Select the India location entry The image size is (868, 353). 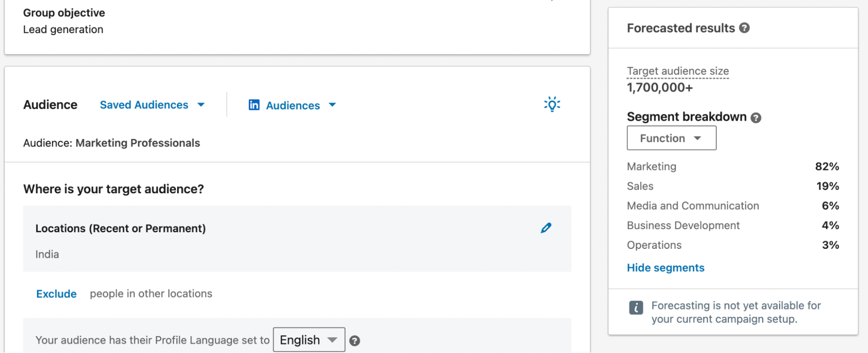pyautogui.click(x=47, y=254)
